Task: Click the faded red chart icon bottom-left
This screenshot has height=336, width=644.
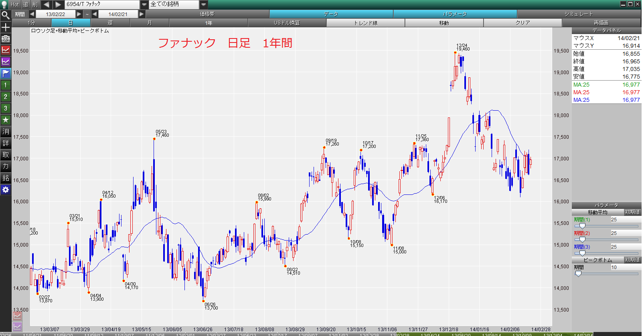Action: coord(17,316)
